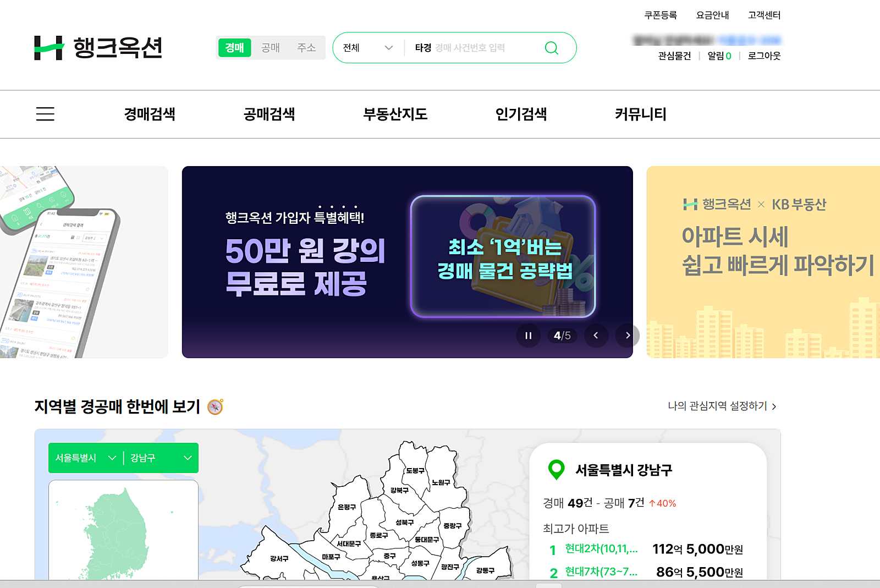The height and width of the screenshot is (588, 880).
Task: Select the 경매 search mode toggle
Action: [235, 48]
